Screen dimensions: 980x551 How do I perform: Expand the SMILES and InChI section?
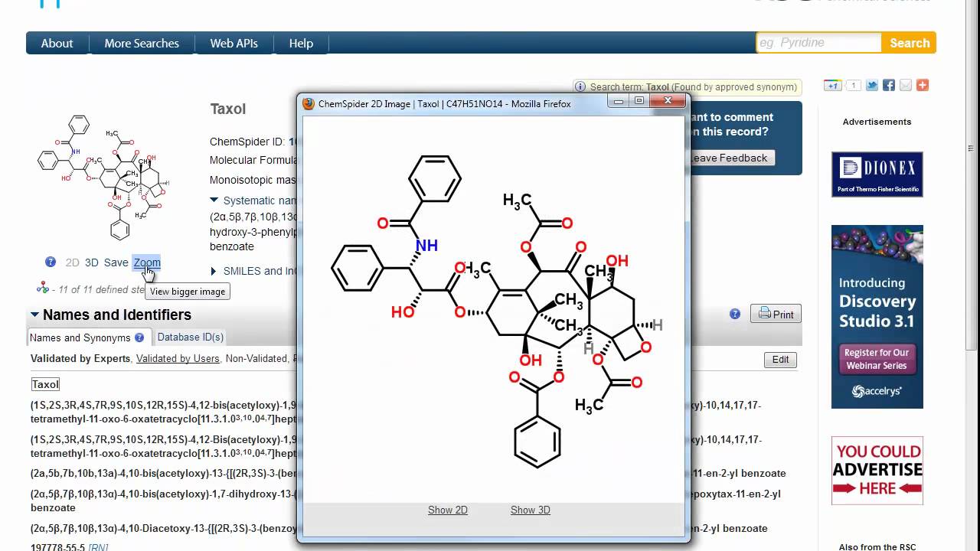214,271
